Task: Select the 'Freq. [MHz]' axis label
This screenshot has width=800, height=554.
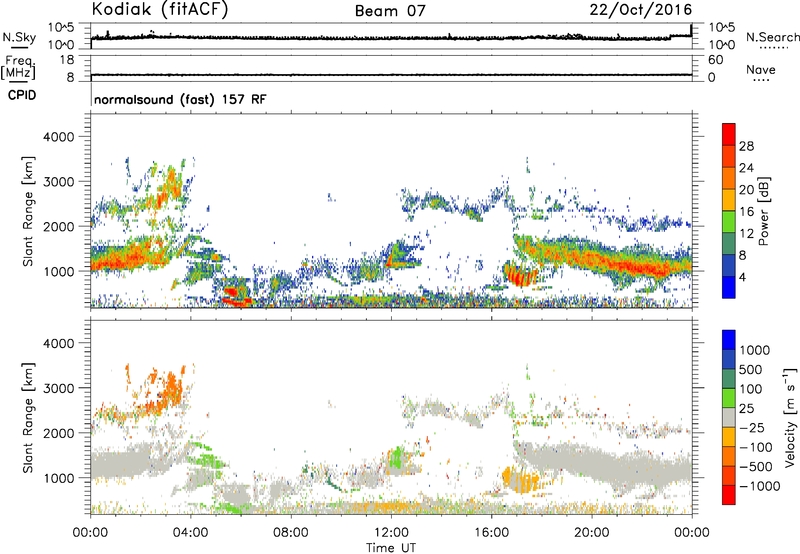Action: [x=19, y=68]
